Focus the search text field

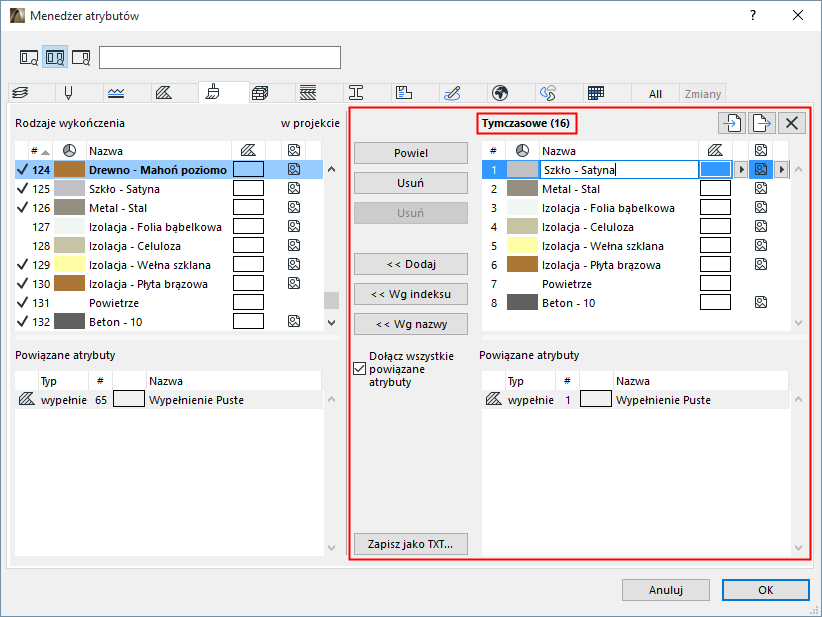220,57
